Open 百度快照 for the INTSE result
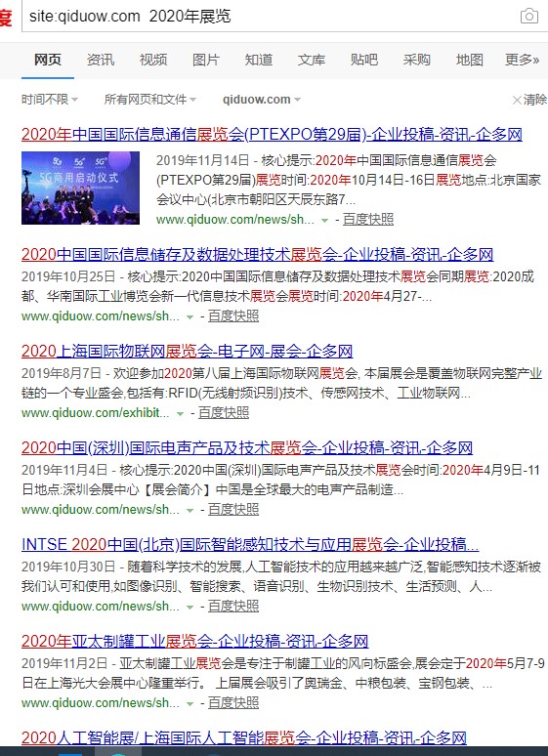Image resolution: width=548 pixels, height=756 pixels. (233, 606)
